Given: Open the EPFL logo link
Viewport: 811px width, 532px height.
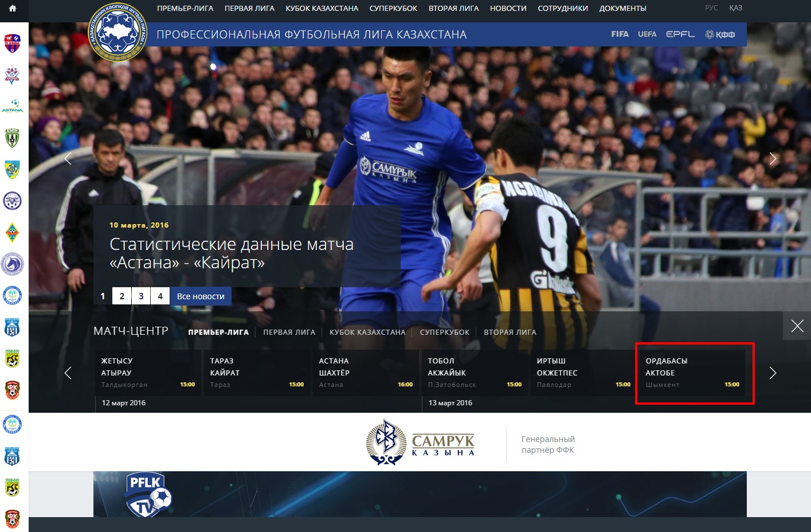Looking at the screenshot, I should [680, 34].
